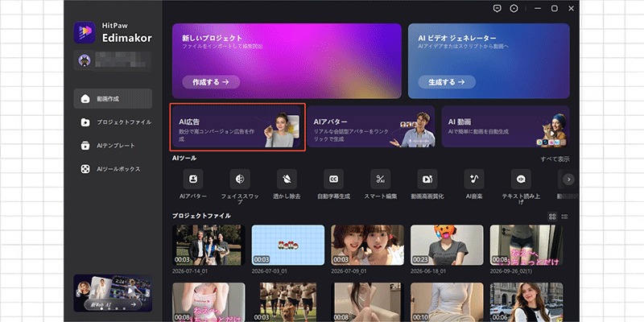Open second-row project with running people

click(288, 302)
